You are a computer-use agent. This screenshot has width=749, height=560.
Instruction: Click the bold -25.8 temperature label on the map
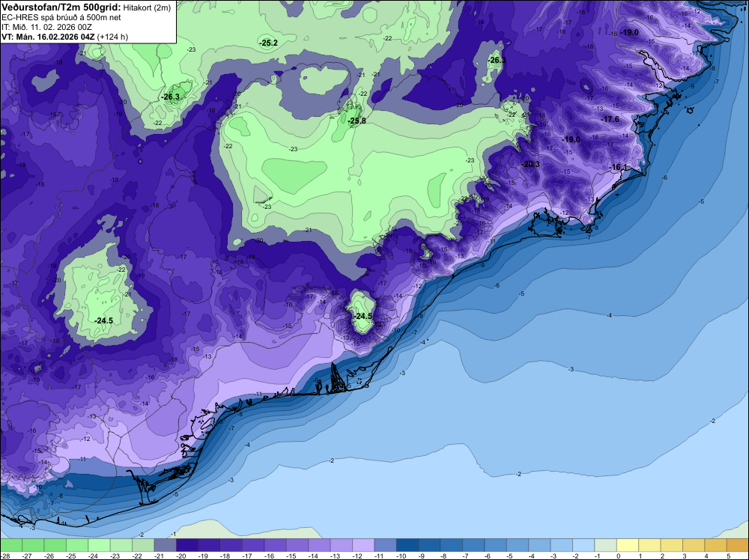[357, 121]
